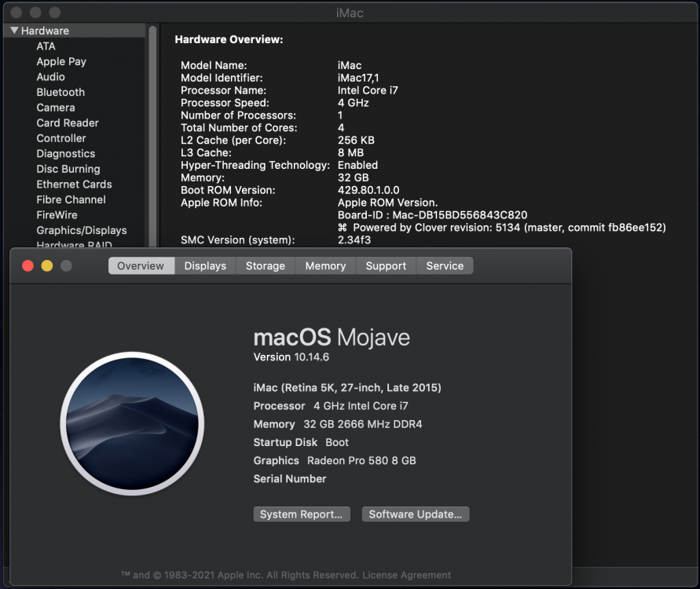The image size is (700, 589).
Task: Select Card Reader in the sidebar
Action: tap(68, 123)
